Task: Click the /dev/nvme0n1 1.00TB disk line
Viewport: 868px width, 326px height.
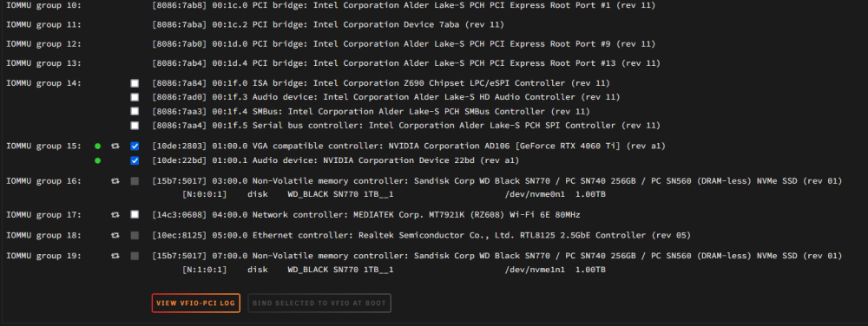Action: pyautogui.click(x=393, y=194)
